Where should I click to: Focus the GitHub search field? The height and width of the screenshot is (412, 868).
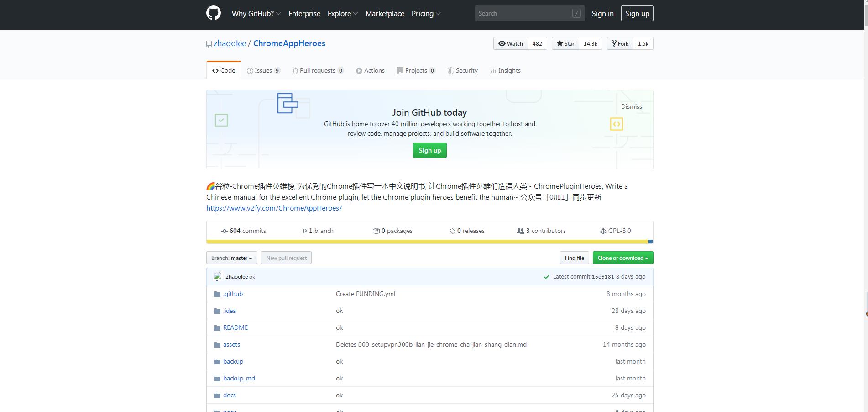(x=529, y=13)
